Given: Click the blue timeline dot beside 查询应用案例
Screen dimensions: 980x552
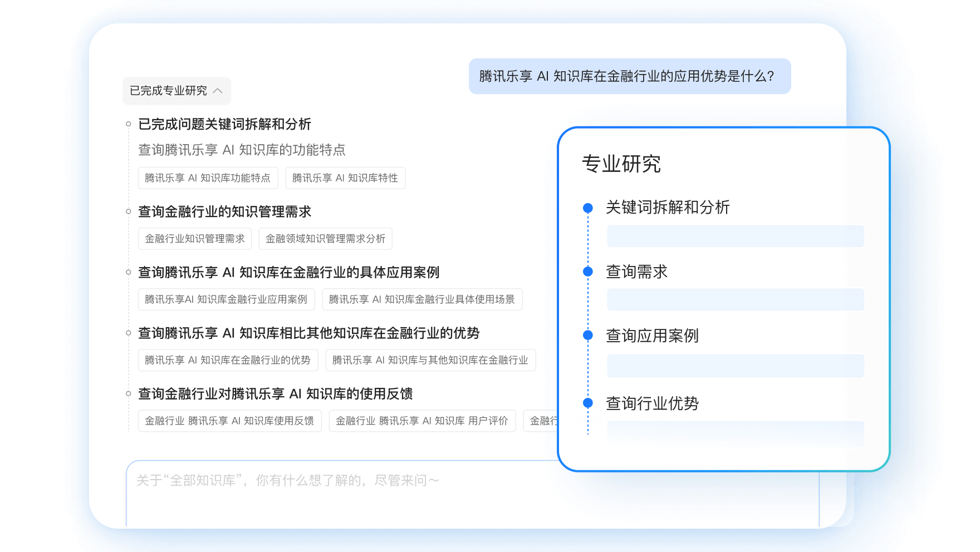Looking at the screenshot, I should (587, 335).
